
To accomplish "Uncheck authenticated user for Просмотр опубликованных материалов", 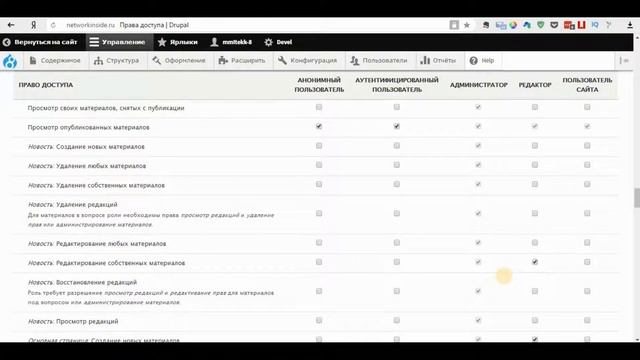I will tap(397, 126).
